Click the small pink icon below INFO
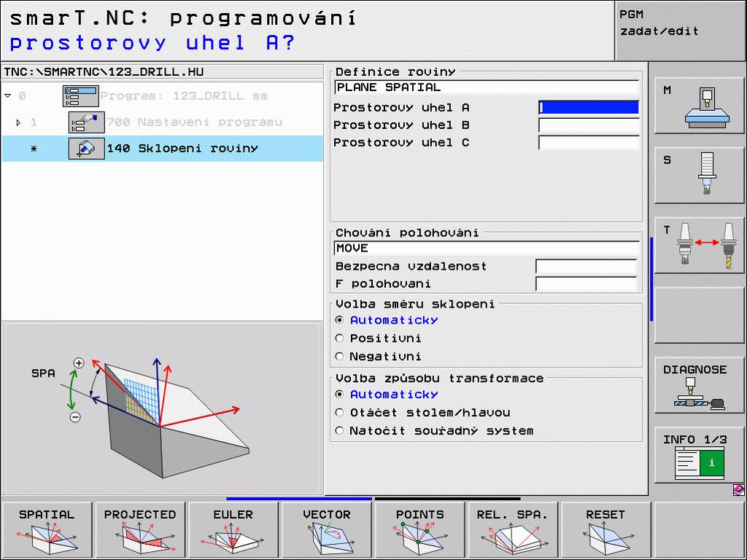This screenshot has height=560, width=747. [738, 489]
